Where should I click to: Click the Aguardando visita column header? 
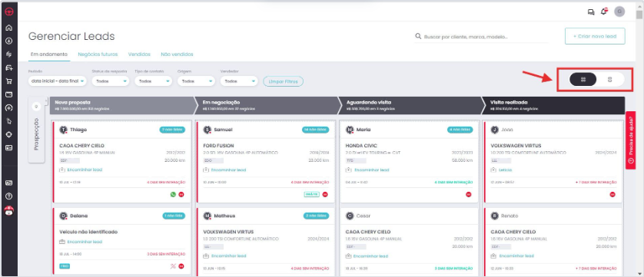point(411,105)
